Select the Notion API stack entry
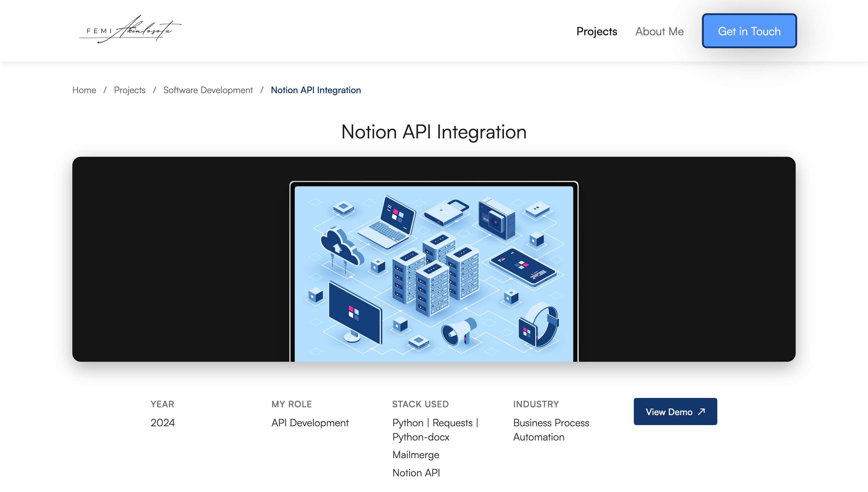Screen dimensions: 868x492 416,473
